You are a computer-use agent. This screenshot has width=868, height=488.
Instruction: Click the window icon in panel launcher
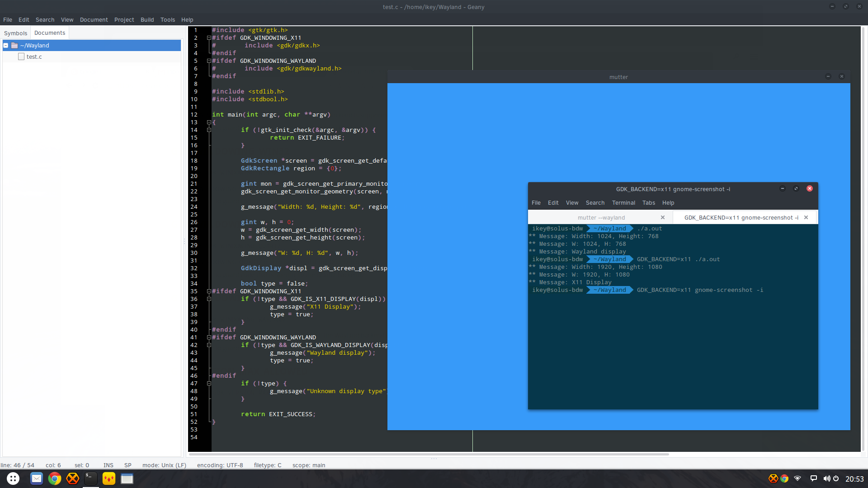[x=127, y=479]
